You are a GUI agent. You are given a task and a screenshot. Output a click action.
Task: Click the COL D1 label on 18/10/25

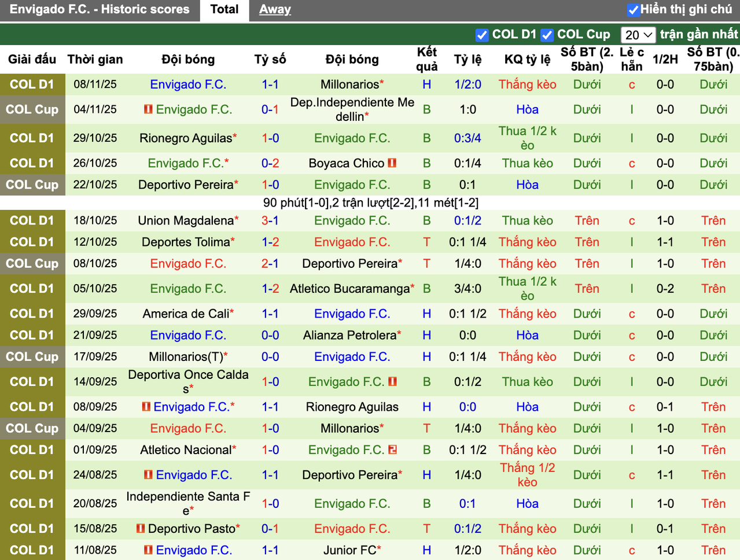[32, 220]
